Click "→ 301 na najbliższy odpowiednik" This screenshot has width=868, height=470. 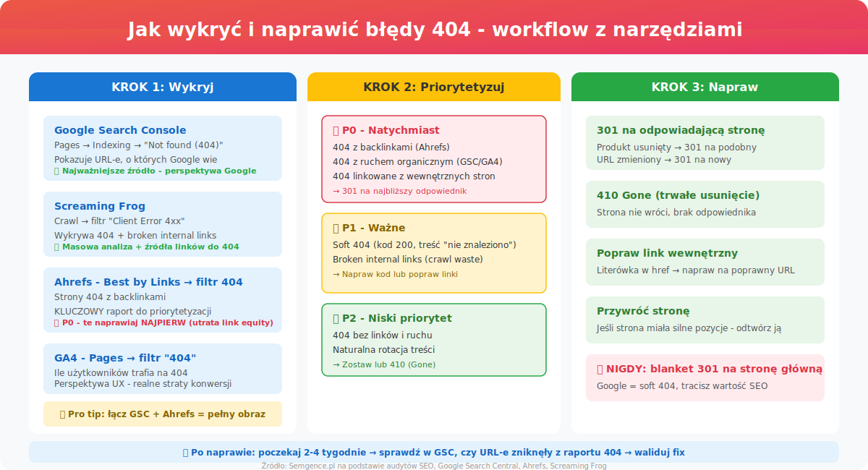[x=399, y=192]
